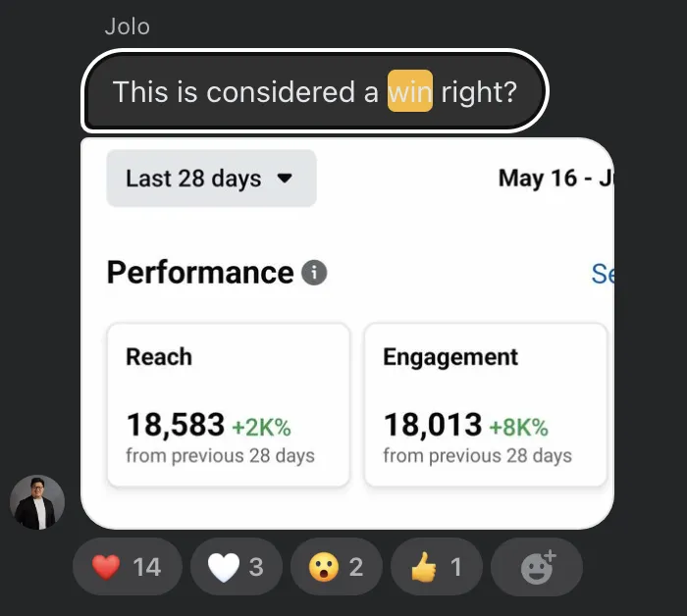This screenshot has height=616, width=687.
Task: Click the Performance info icon
Action: coord(314,273)
